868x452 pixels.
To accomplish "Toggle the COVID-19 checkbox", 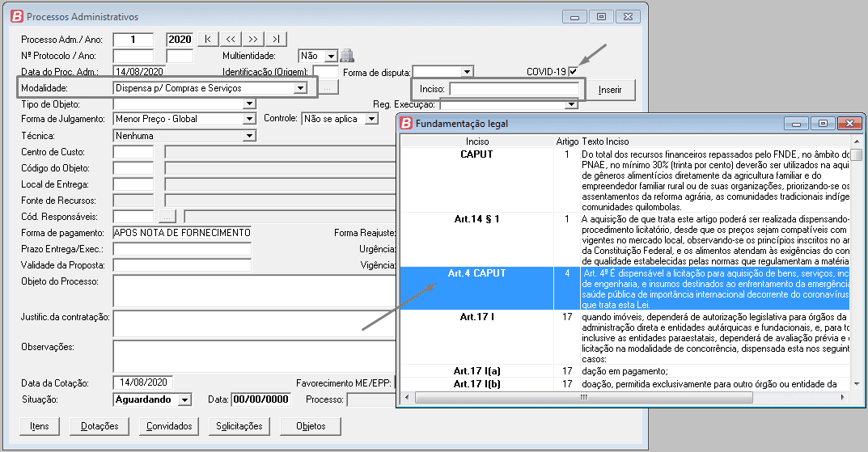I will click(x=574, y=72).
